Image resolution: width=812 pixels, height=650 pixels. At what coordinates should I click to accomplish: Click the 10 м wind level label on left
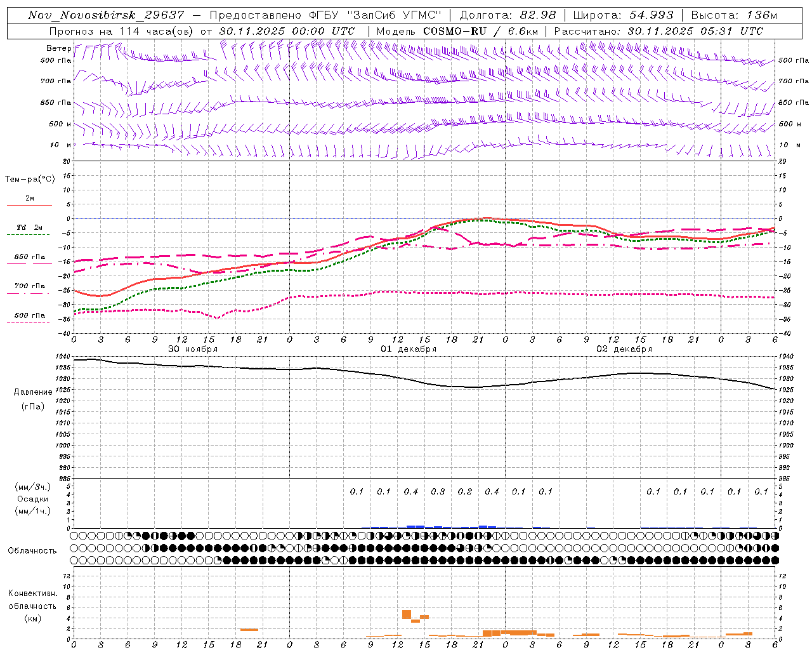[60, 145]
